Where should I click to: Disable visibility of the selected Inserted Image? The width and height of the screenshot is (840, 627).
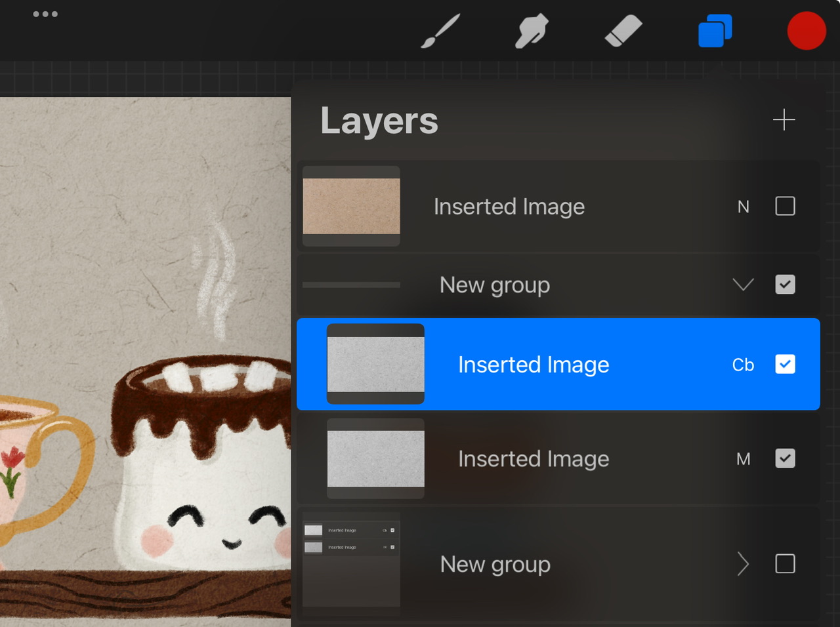785,365
